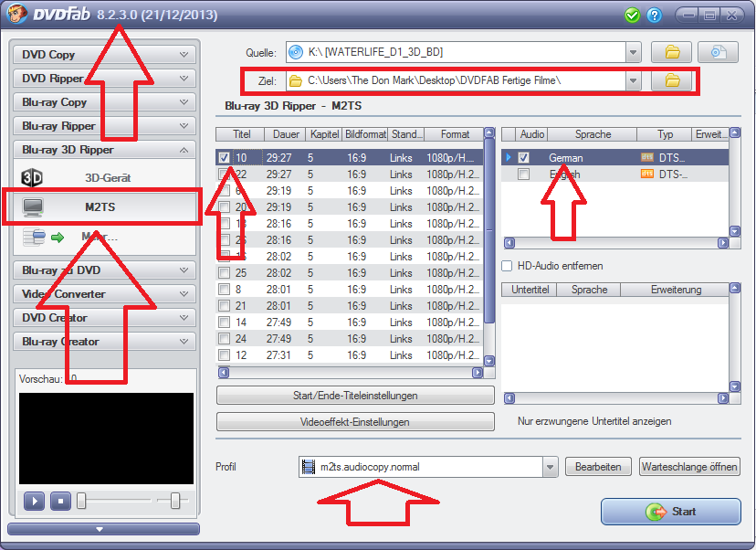Browse destination folder with Ziel folder button

tap(672, 80)
